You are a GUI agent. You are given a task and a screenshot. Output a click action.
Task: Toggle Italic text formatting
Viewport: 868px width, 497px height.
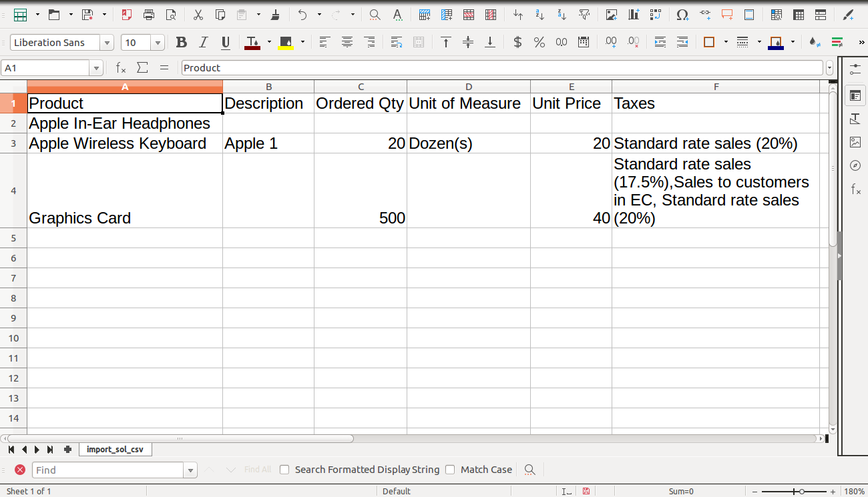204,43
